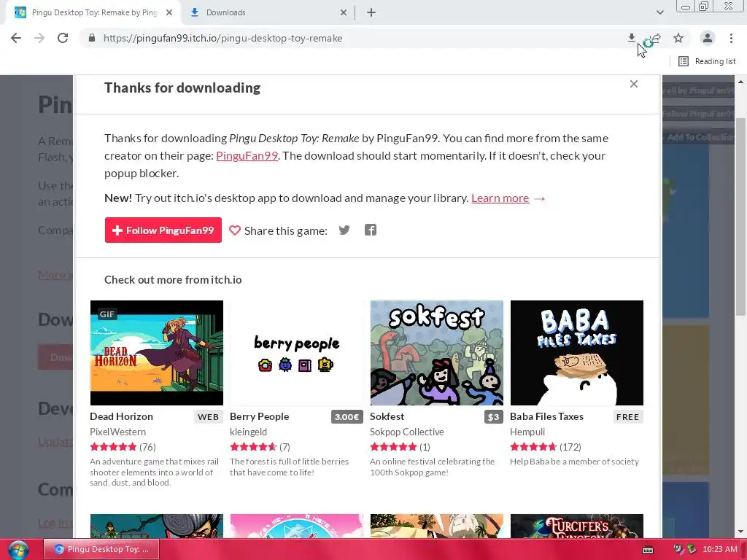Open Chrome's three-dot menu

point(731,38)
